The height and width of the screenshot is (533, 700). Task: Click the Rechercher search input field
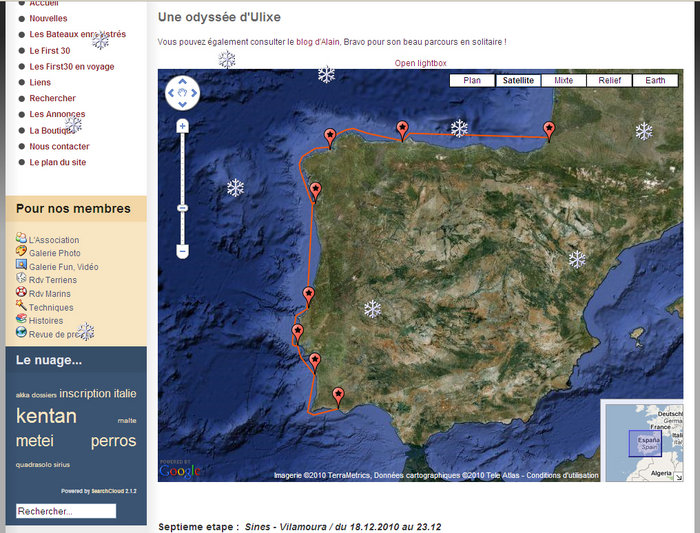[x=66, y=511]
